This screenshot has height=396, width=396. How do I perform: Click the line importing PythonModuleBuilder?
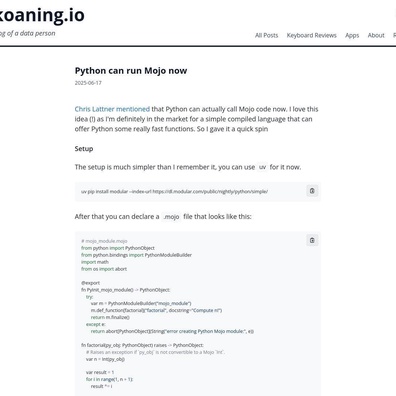(136, 255)
